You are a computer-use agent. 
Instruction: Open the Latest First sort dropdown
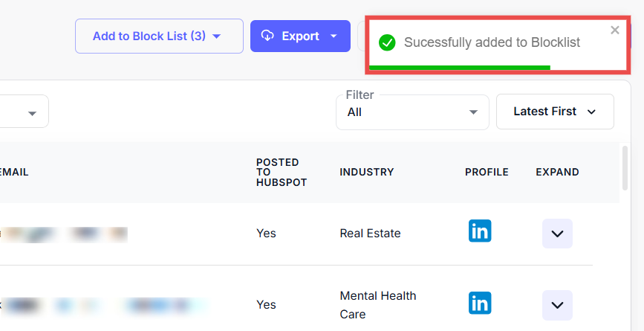pos(555,112)
